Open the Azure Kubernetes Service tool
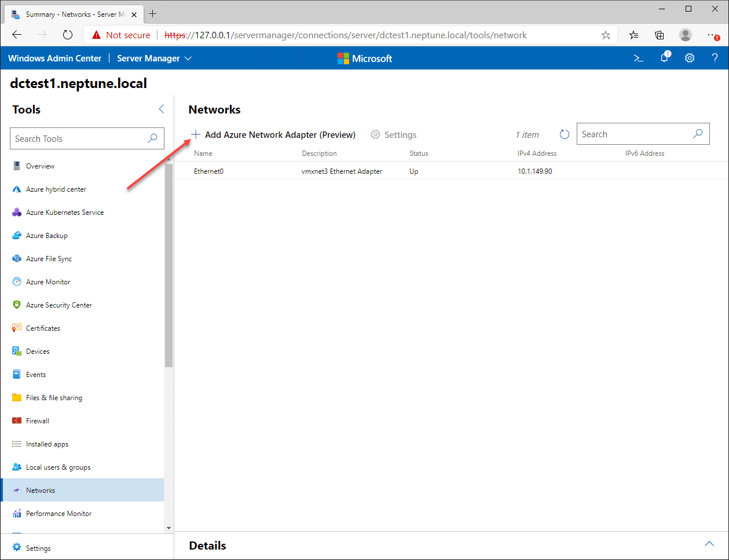The image size is (729, 560). pos(64,212)
